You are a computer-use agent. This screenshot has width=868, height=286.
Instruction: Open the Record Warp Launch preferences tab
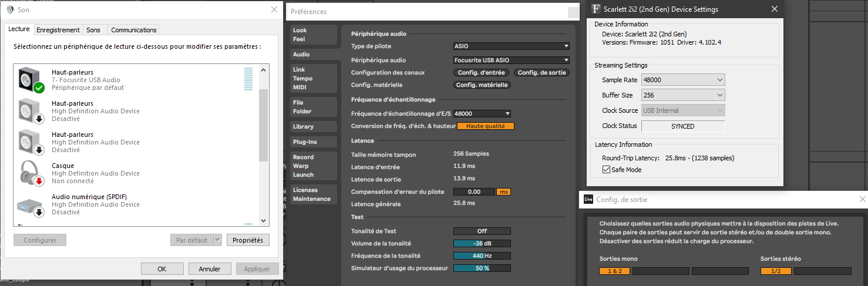(314, 166)
